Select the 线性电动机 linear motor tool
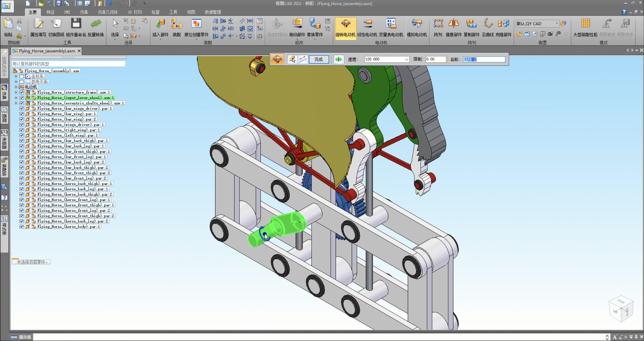The height and width of the screenshot is (341, 644). (367, 28)
